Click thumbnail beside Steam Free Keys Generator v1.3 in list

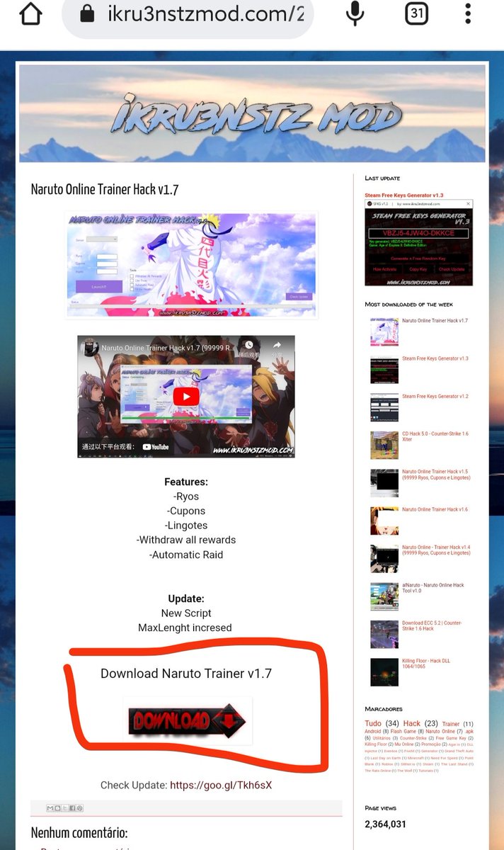pos(384,370)
